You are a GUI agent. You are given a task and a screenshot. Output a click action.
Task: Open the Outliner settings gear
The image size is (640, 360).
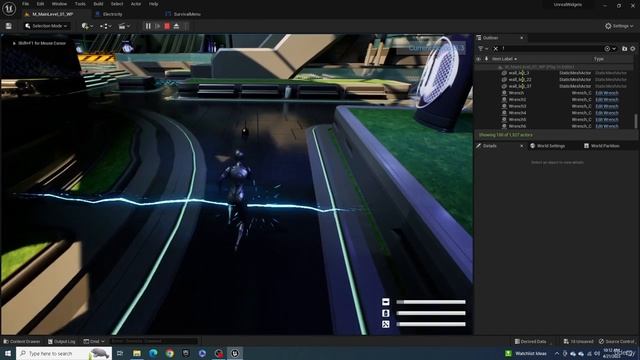point(633,49)
